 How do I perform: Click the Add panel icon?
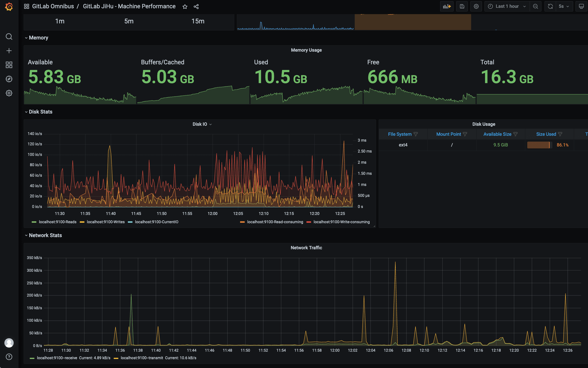tap(447, 6)
